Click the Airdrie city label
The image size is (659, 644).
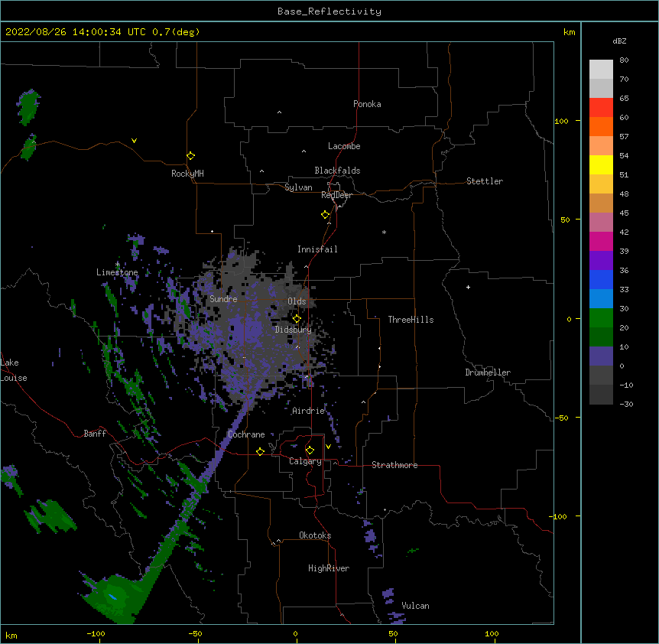[x=309, y=411]
